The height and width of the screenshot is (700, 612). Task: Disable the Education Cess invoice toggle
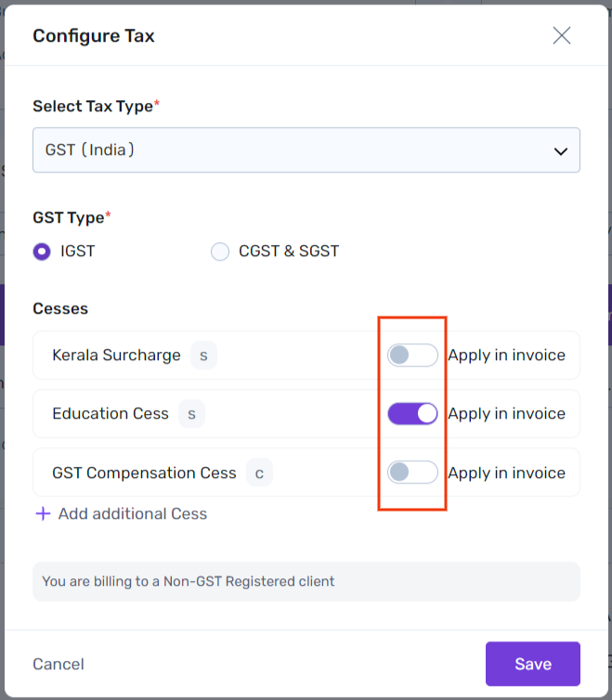coord(412,413)
